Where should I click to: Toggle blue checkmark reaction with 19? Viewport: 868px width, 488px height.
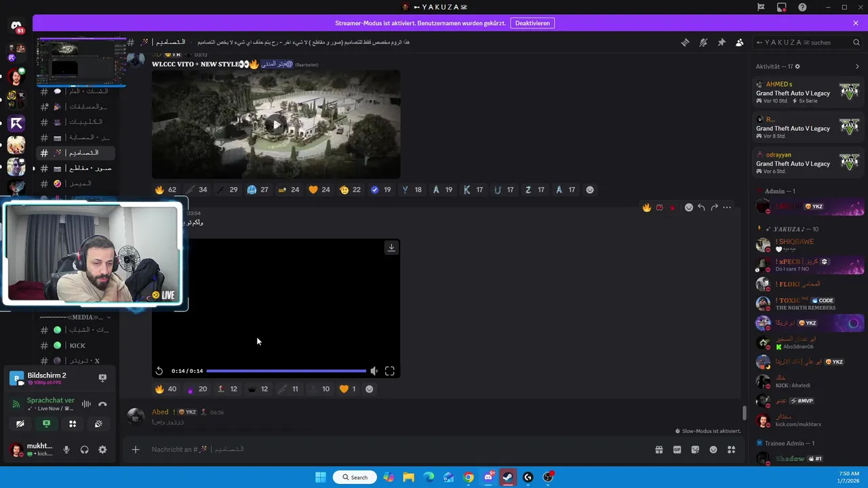click(381, 190)
